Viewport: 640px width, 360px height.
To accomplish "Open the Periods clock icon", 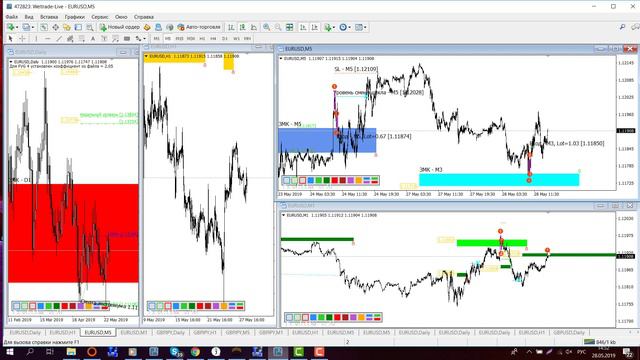I will click(343, 27).
